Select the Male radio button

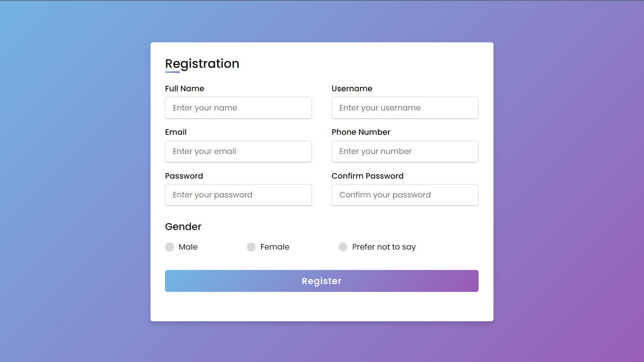point(169,247)
